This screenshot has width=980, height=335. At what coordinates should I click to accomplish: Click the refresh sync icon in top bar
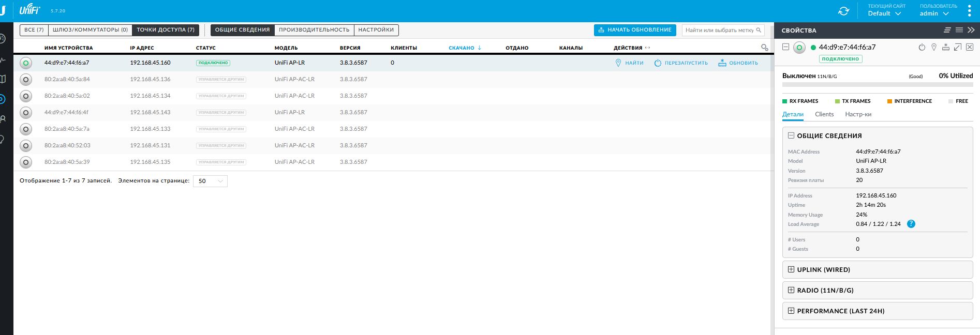843,11
